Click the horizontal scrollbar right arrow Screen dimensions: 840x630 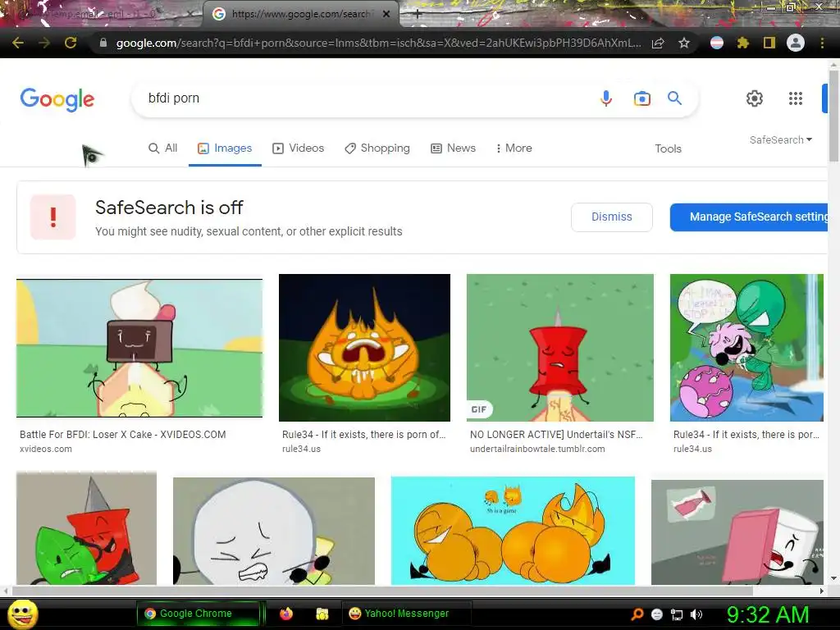pos(822,591)
